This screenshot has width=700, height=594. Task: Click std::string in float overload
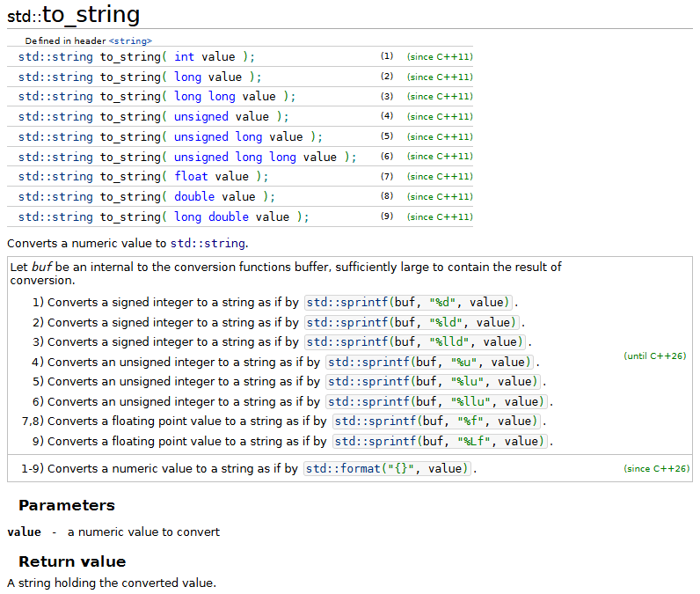tap(55, 177)
